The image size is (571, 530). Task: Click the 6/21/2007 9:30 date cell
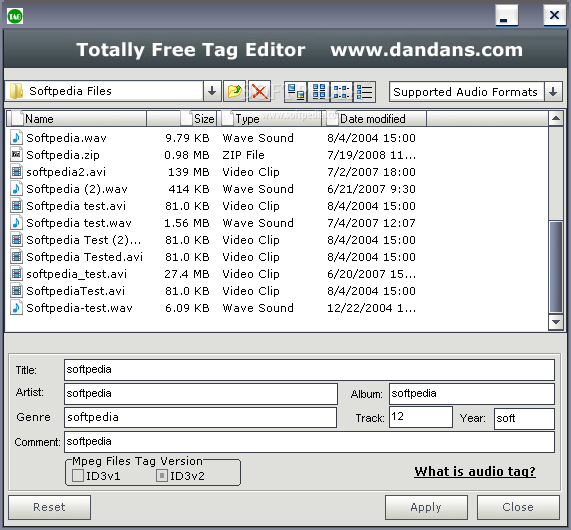pos(371,189)
